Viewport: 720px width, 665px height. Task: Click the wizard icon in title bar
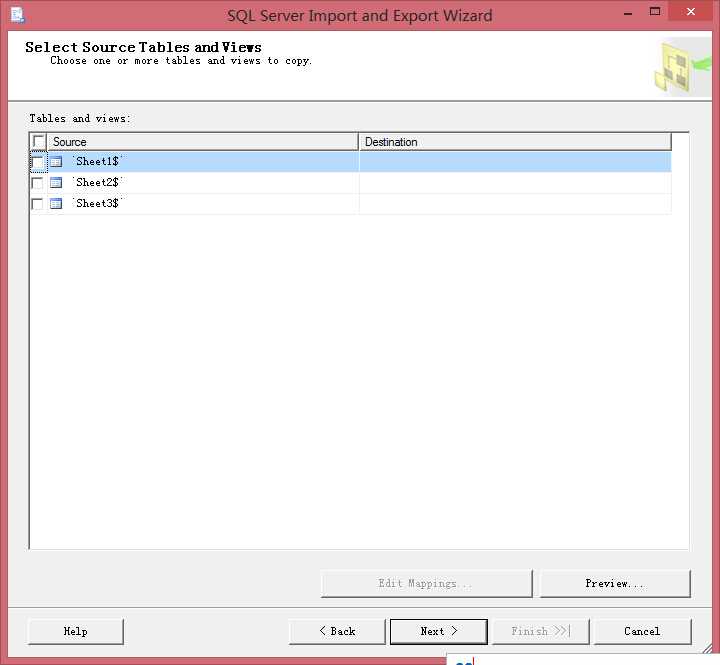(x=17, y=15)
